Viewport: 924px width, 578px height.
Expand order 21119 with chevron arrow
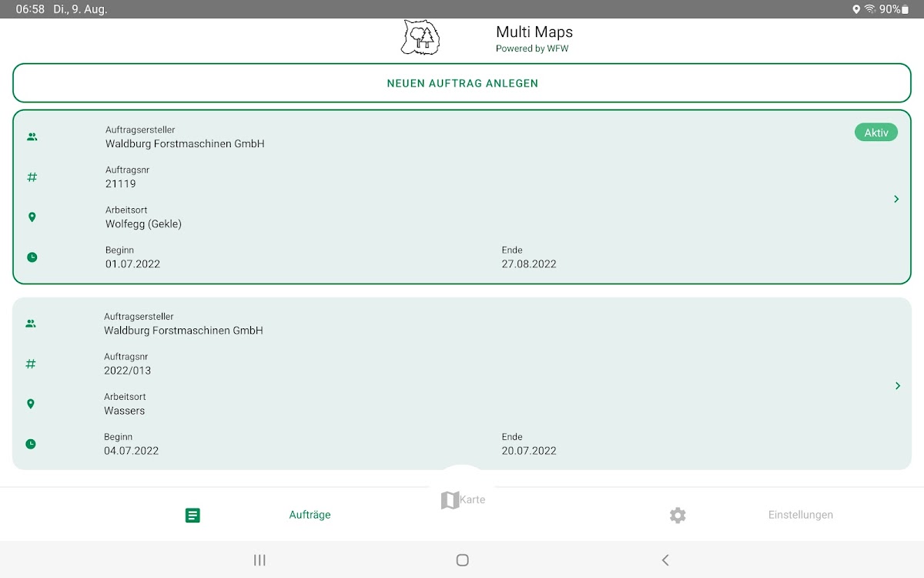tap(896, 199)
